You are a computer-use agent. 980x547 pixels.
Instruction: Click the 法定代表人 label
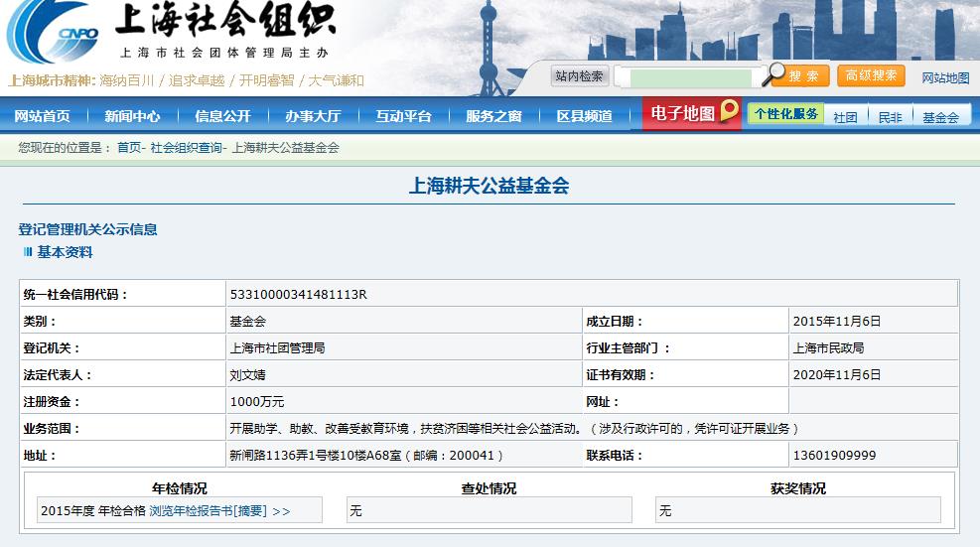(58, 375)
